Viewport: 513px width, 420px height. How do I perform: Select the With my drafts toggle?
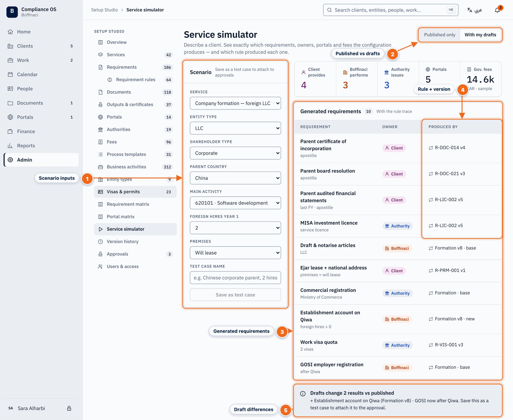tap(480, 35)
